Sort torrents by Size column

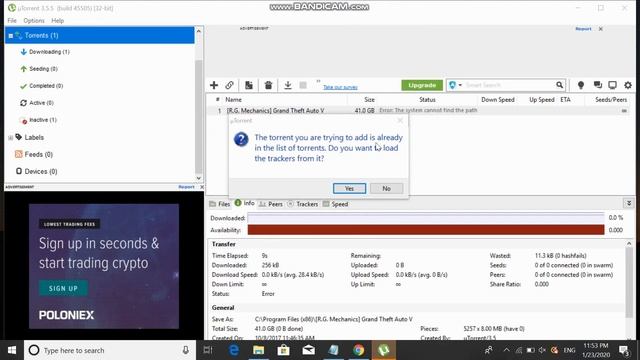(369, 100)
